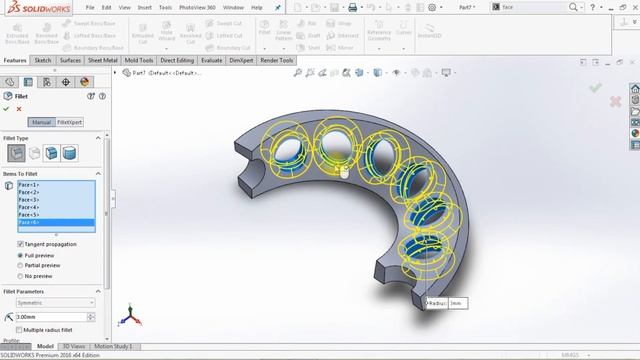
Task: Cancel the Fillet with red X in PropertyManager
Action: (x=19, y=109)
